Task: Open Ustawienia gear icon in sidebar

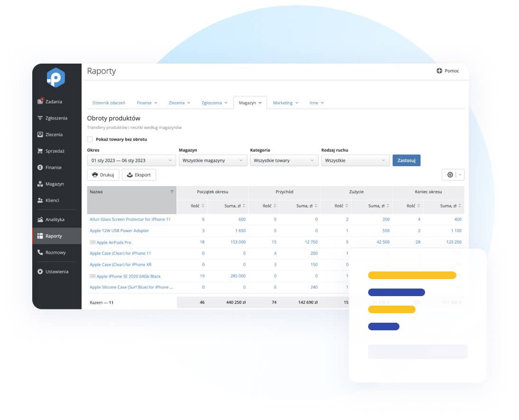Action: pos(40,272)
